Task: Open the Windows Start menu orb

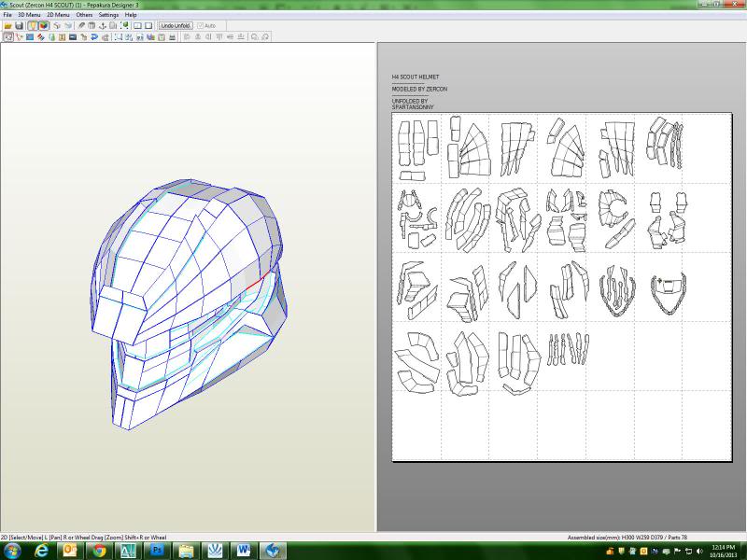Action: tap(11, 551)
